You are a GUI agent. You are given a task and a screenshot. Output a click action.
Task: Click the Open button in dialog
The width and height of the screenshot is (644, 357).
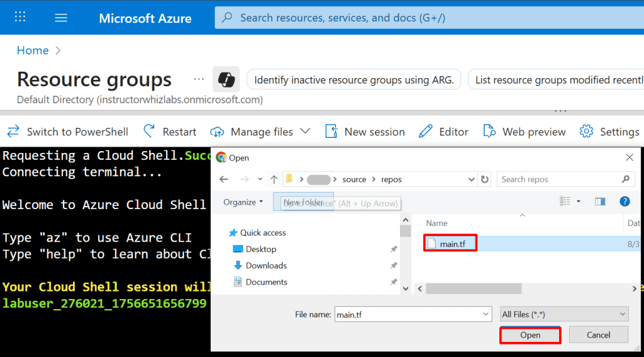(x=530, y=335)
